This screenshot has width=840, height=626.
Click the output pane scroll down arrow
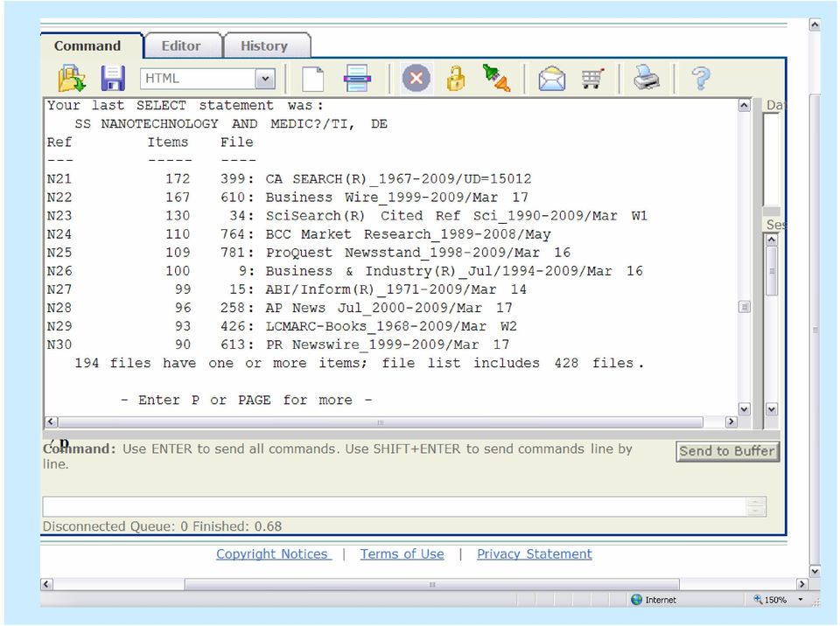(744, 409)
